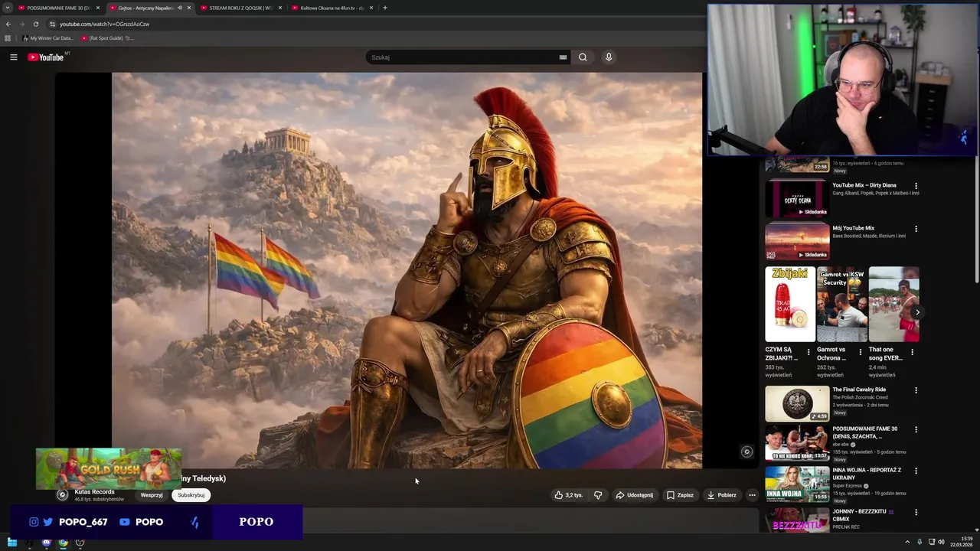Like the video with the thumbs-up button
980x551 pixels.
(569, 495)
